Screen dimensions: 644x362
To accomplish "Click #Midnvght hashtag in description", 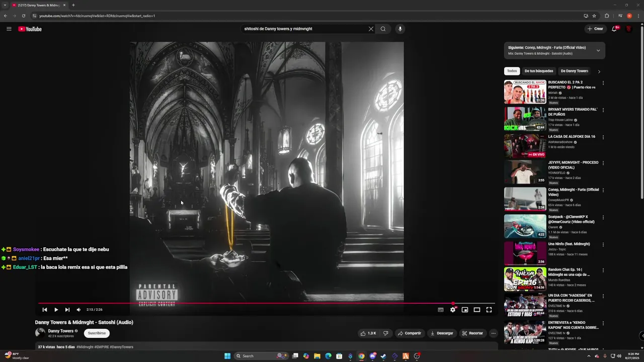I will (x=85, y=347).
